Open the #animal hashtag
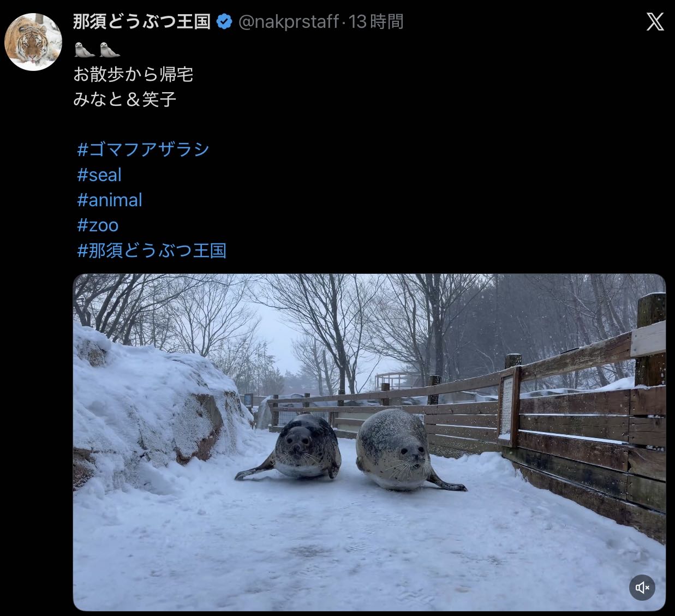 (x=110, y=200)
